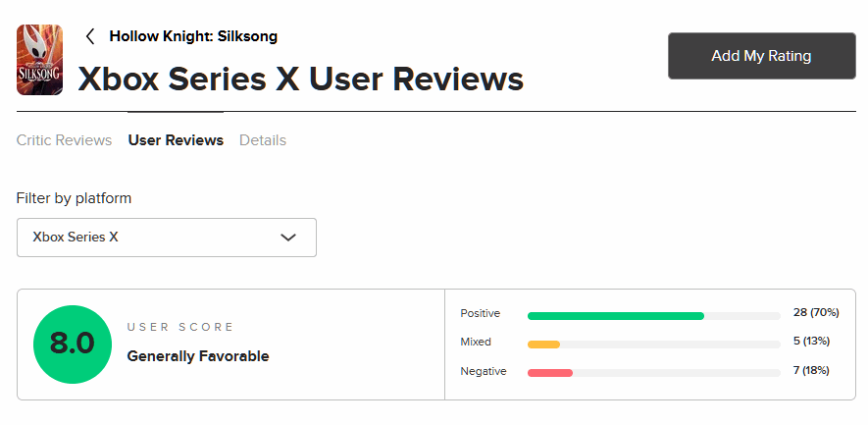Expand the Xbox Series X platform dropdown
This screenshot has height=425, width=868.
point(167,238)
